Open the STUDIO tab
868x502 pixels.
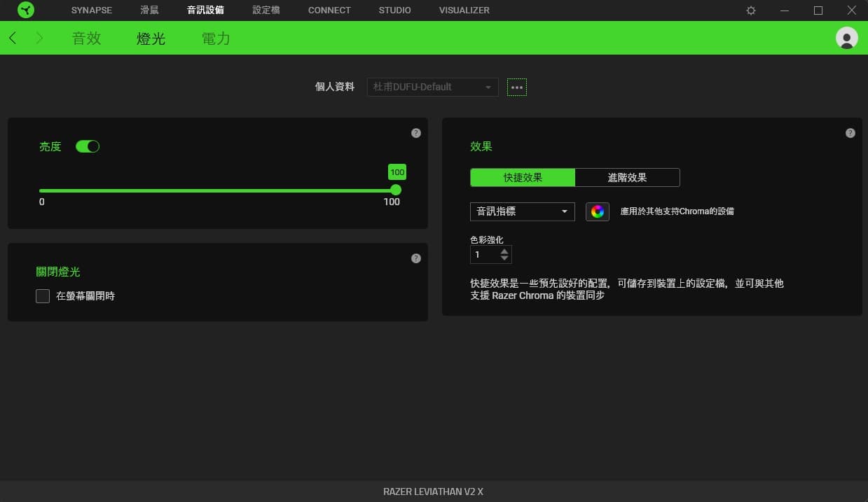tap(395, 11)
